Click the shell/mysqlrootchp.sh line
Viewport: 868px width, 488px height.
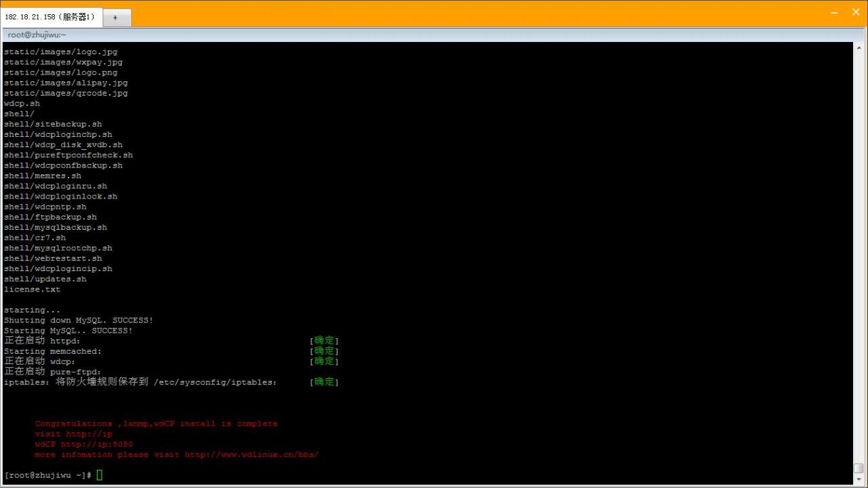click(58, 248)
